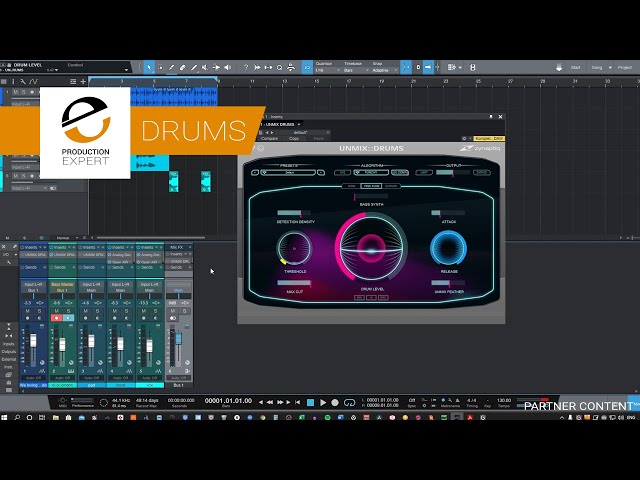Click the previous preset arrow in plugin header
The image size is (640, 480).
267,133
